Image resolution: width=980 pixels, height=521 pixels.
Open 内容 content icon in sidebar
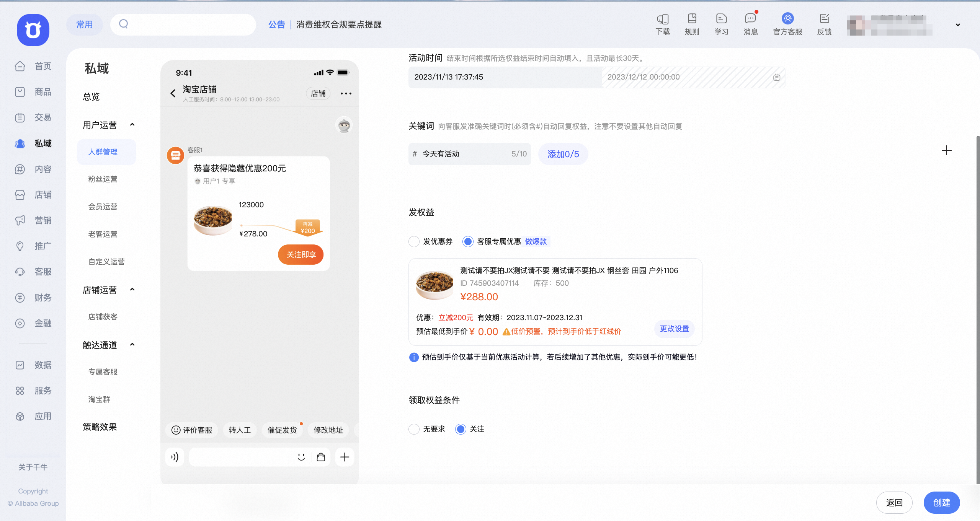click(x=20, y=169)
